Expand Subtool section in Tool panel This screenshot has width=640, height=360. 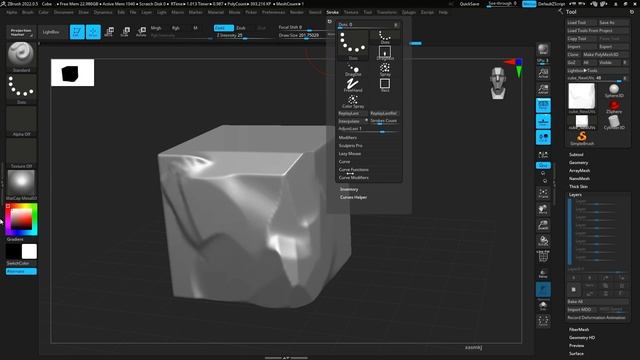(x=576, y=154)
